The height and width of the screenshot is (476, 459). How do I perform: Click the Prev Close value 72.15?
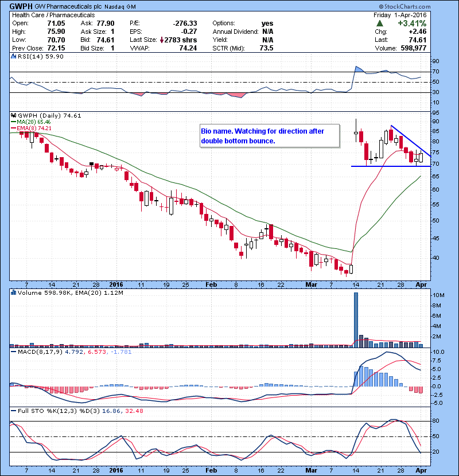point(56,48)
